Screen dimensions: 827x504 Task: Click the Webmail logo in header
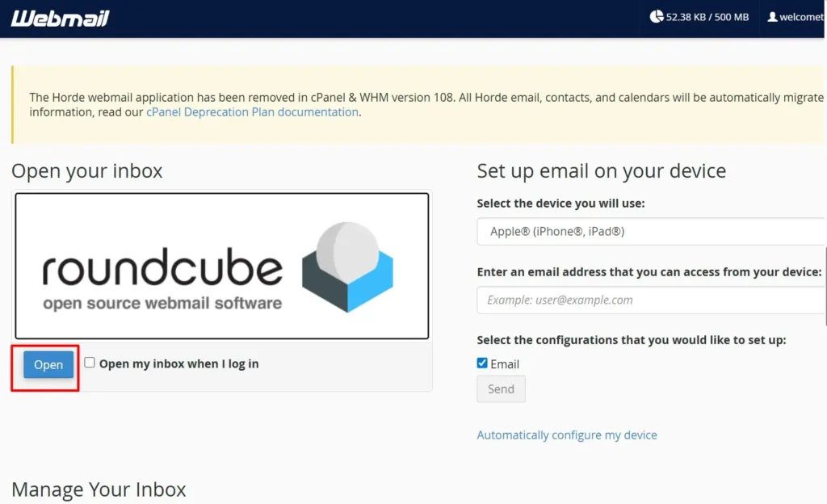60,18
